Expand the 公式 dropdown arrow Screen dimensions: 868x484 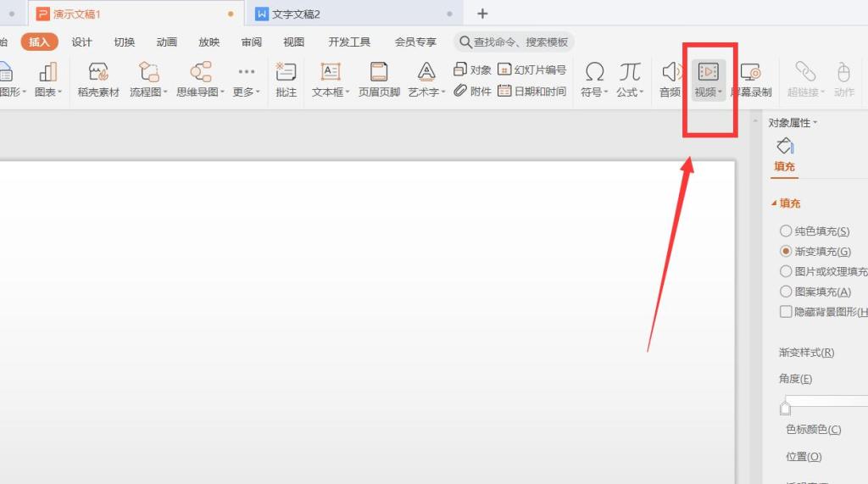642,92
